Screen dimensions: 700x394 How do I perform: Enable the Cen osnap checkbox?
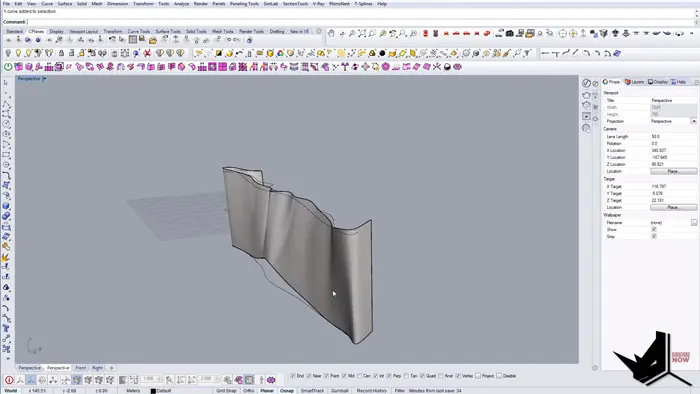click(359, 376)
